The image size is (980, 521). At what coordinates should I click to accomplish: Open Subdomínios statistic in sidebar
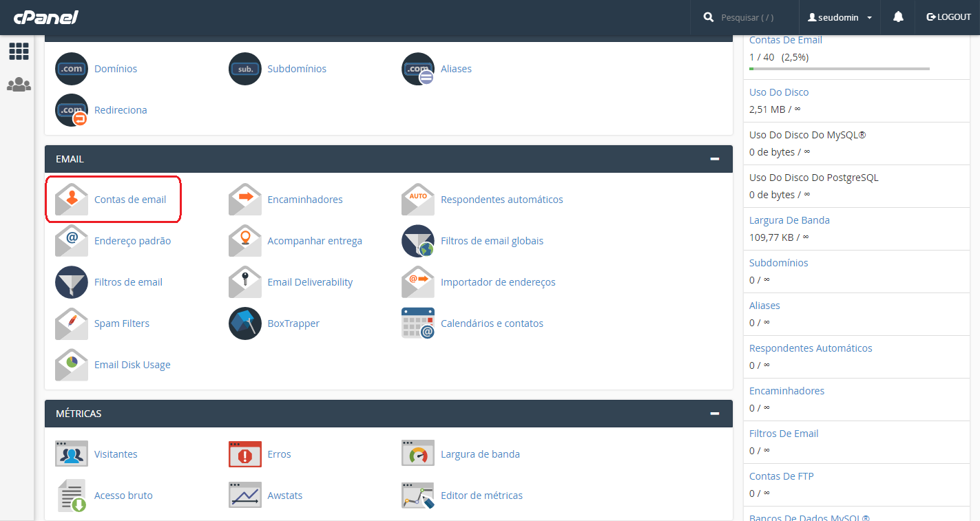(779, 263)
